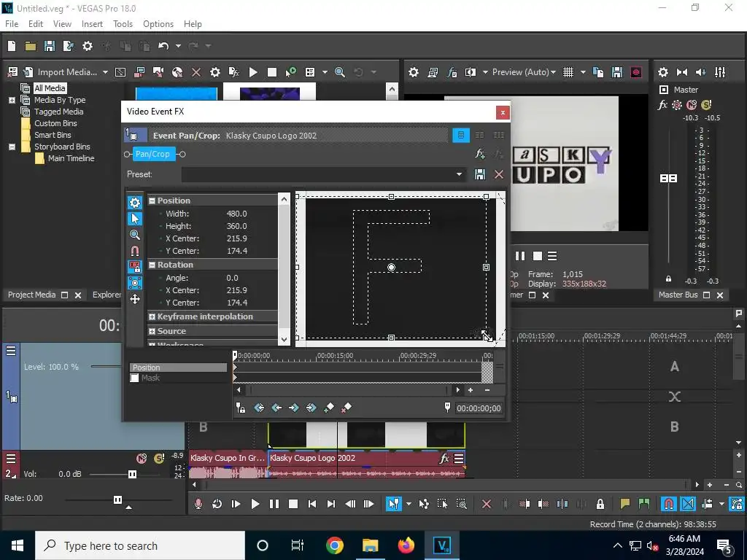Toggle Size About Center in Pan/Crop
Image resolution: width=747 pixels, height=560 pixels.
tap(135, 283)
